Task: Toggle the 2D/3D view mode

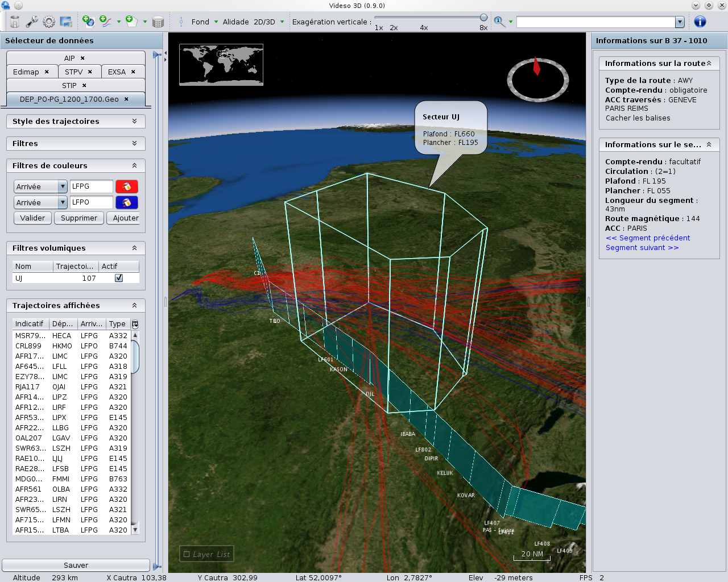Action: (x=264, y=22)
